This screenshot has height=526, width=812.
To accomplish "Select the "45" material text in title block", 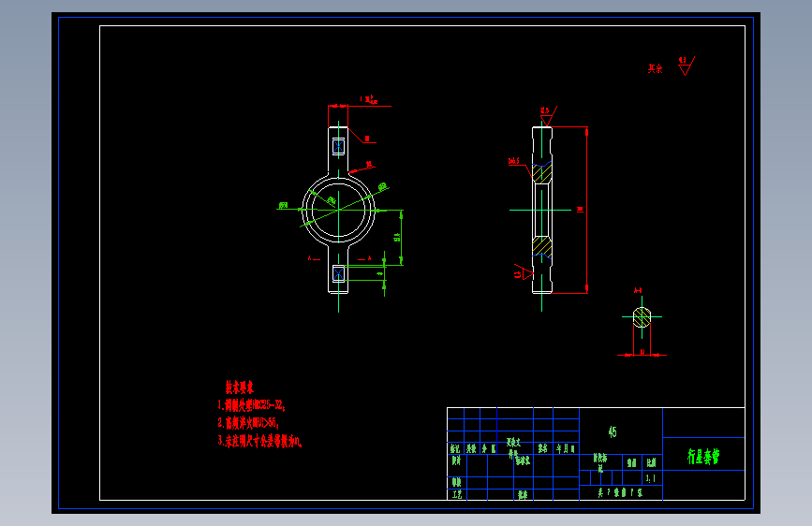I will click(x=613, y=431).
